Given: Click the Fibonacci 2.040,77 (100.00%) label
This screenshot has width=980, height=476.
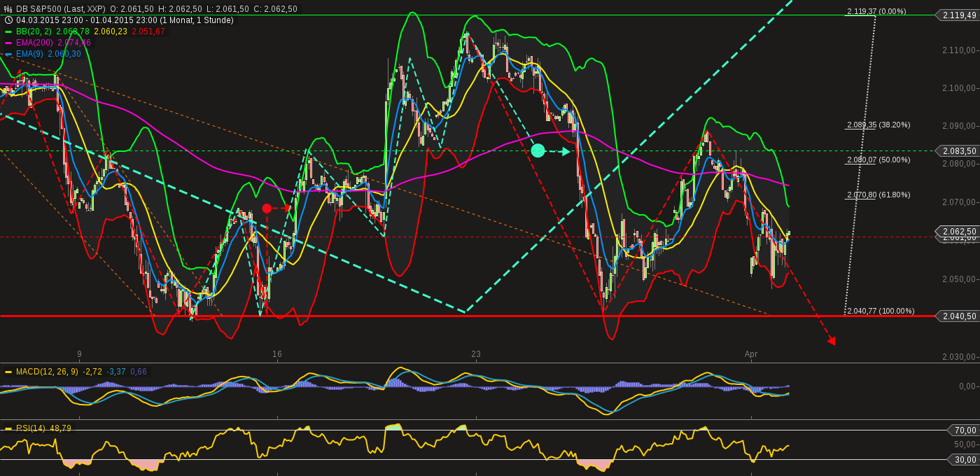Looking at the screenshot, I should click(x=881, y=311).
